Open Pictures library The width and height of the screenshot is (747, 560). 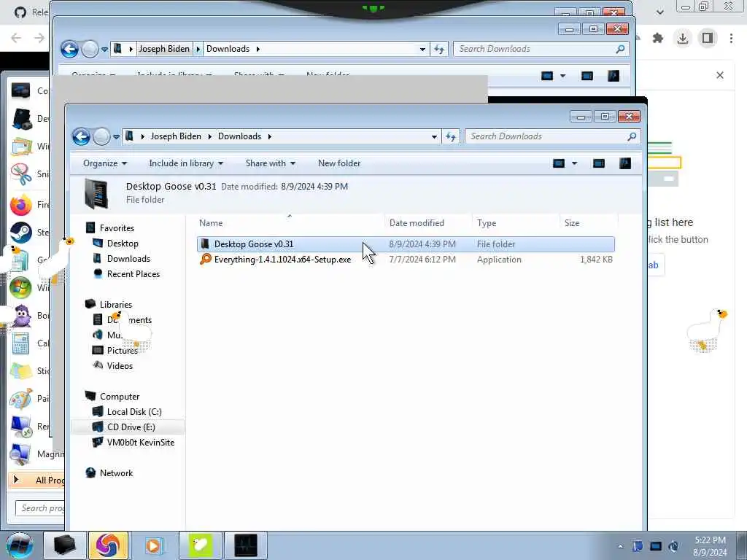tap(122, 351)
